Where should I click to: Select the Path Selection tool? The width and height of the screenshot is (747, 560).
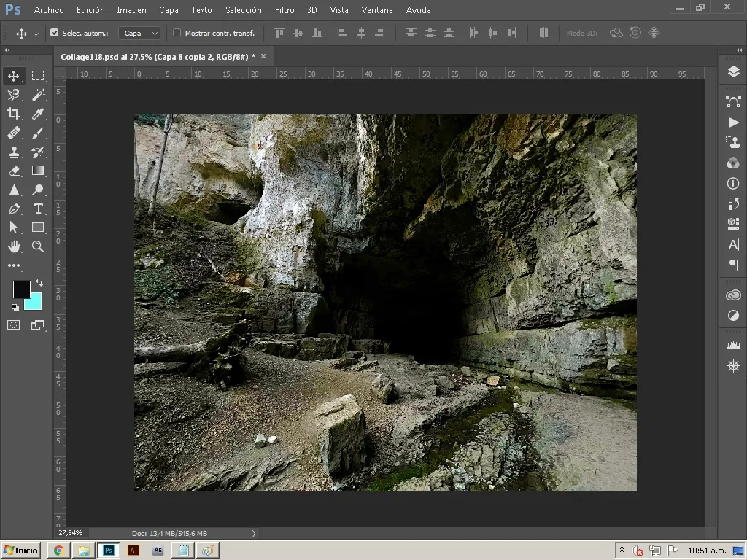click(x=13, y=227)
